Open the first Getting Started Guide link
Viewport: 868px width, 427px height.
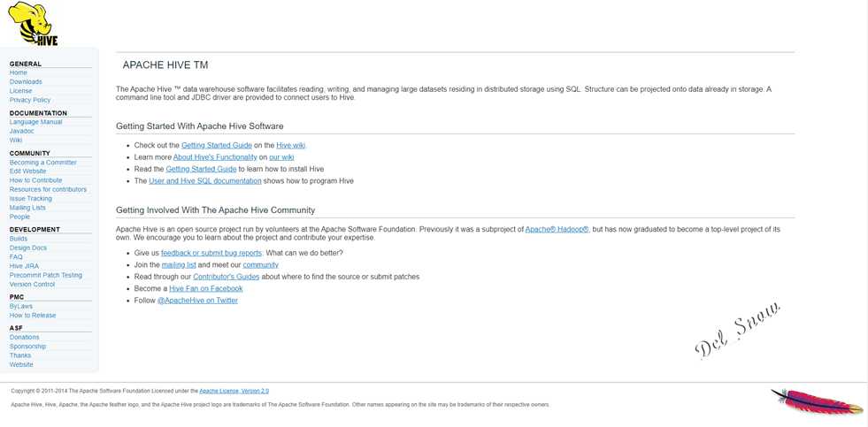[217, 146]
